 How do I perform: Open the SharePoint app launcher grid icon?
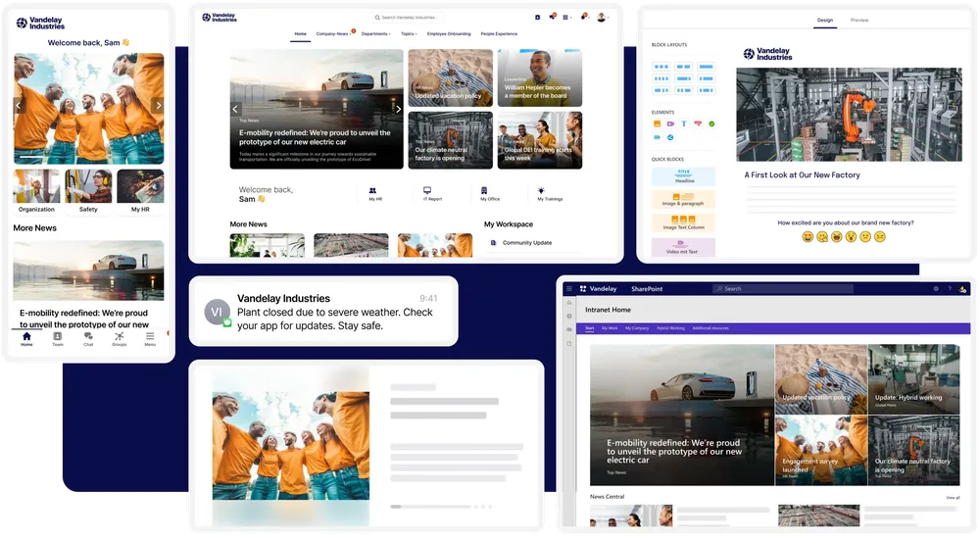pos(568,289)
